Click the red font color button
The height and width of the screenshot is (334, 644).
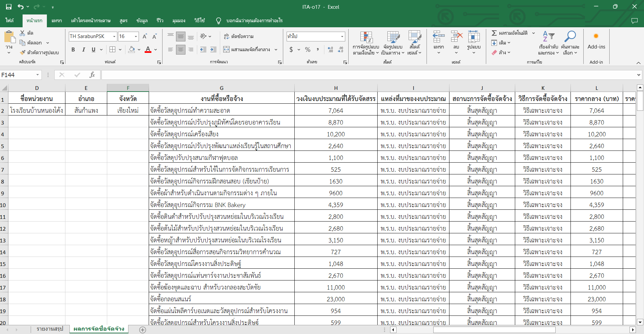pyautogui.click(x=148, y=49)
